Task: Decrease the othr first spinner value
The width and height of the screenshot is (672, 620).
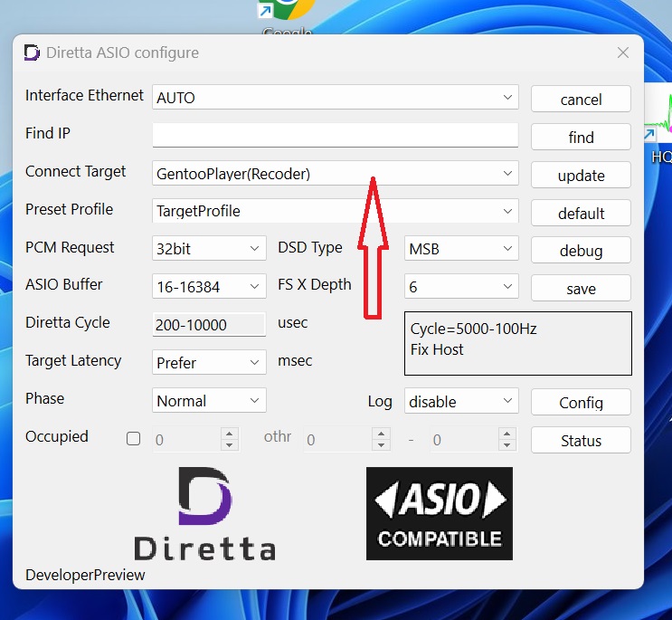Action: pyautogui.click(x=381, y=444)
